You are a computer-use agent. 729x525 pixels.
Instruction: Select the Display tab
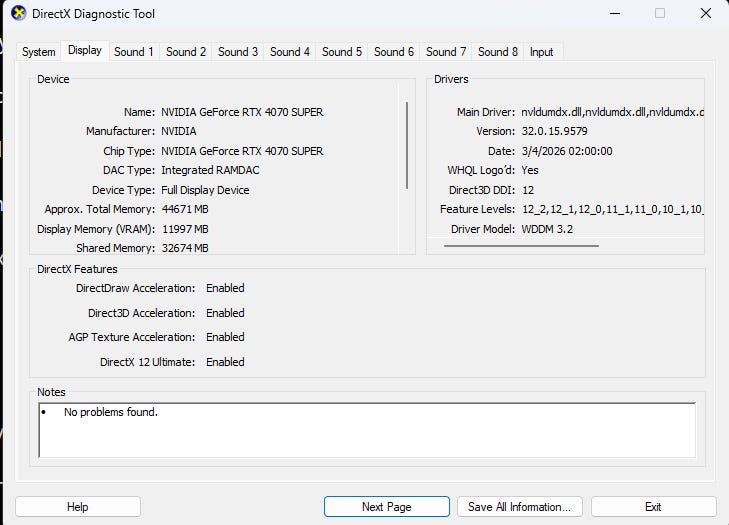click(x=85, y=50)
